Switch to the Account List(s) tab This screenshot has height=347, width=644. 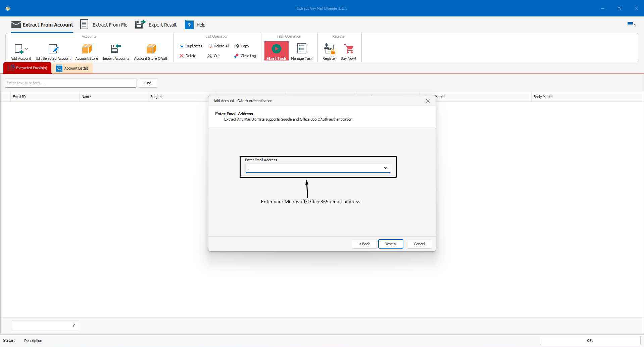point(72,68)
